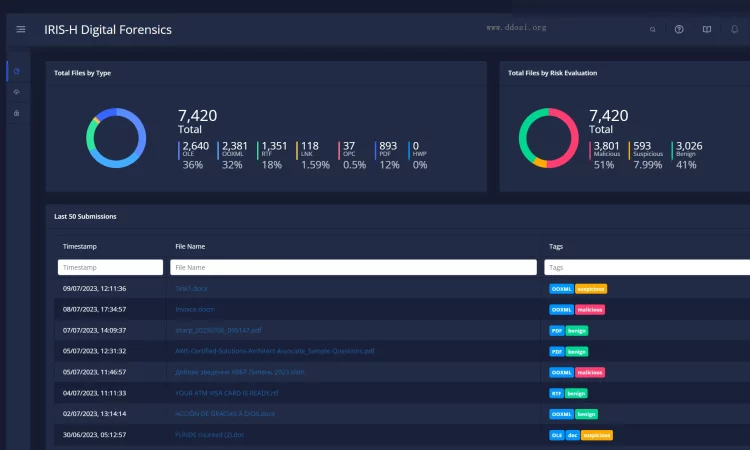
Task: Click the suspicious tag on FUNDS counted row
Action: 596,435
